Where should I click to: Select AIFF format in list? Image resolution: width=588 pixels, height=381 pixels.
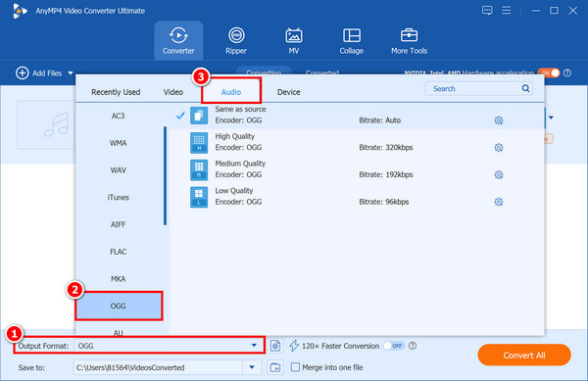(118, 224)
